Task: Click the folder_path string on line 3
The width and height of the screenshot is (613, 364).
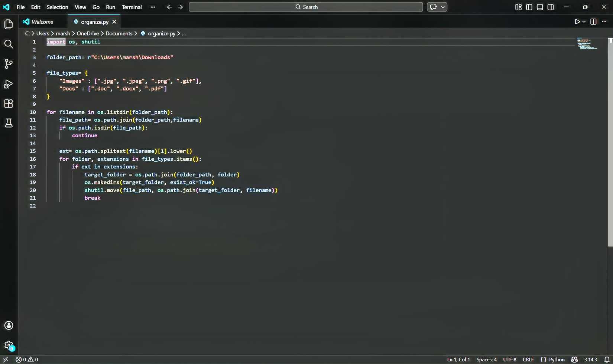Action: click(x=130, y=58)
